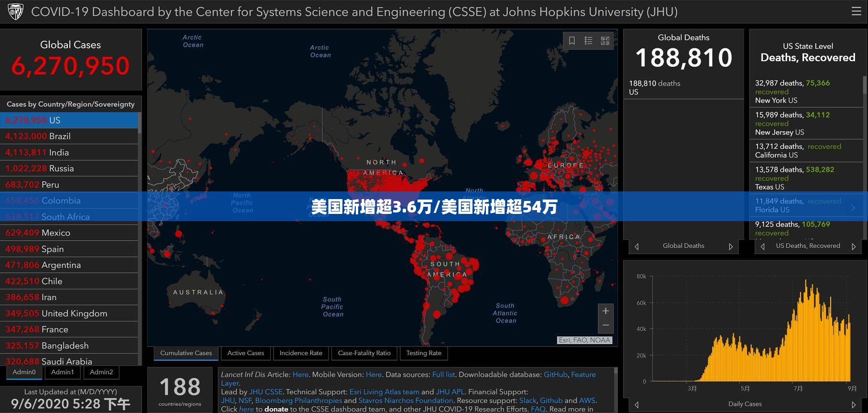The width and height of the screenshot is (868, 413).
Task: Open the JHU APL link
Action: (450, 392)
